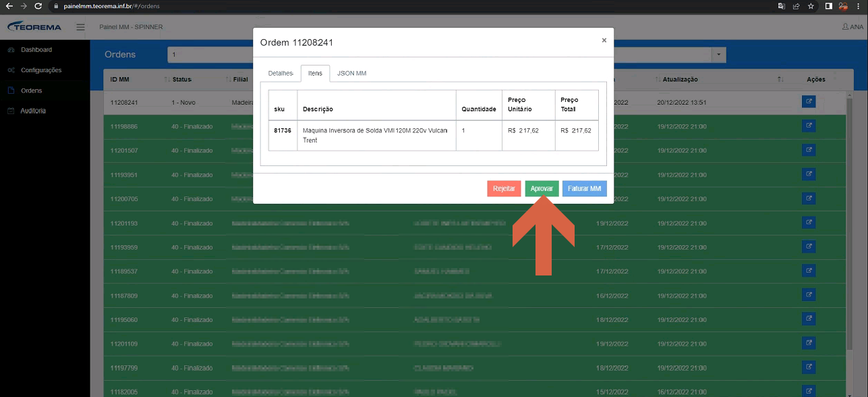Click the Painel MM - SPINNER title
This screenshot has height=397, width=868.
click(x=131, y=27)
